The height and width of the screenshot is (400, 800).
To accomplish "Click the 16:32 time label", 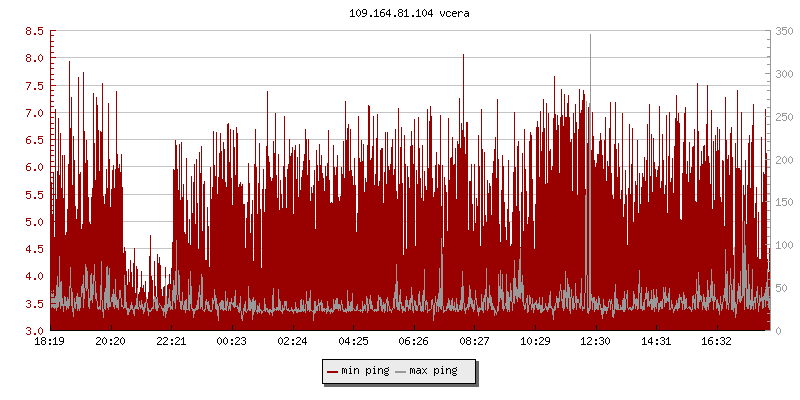I will [x=716, y=342].
